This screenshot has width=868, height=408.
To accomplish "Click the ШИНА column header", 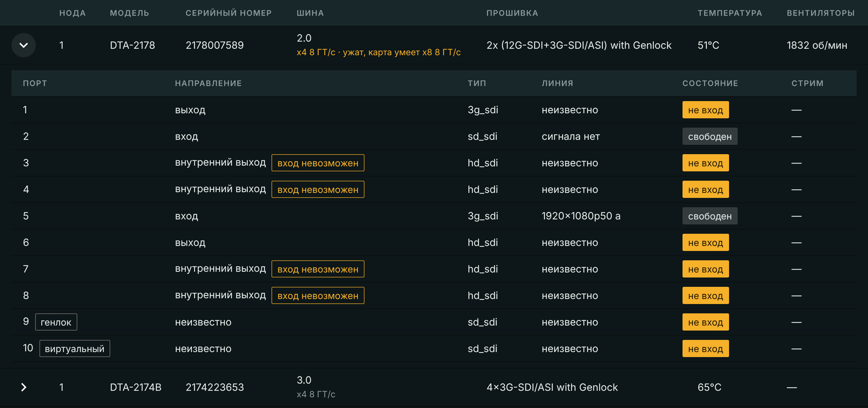I will [310, 13].
